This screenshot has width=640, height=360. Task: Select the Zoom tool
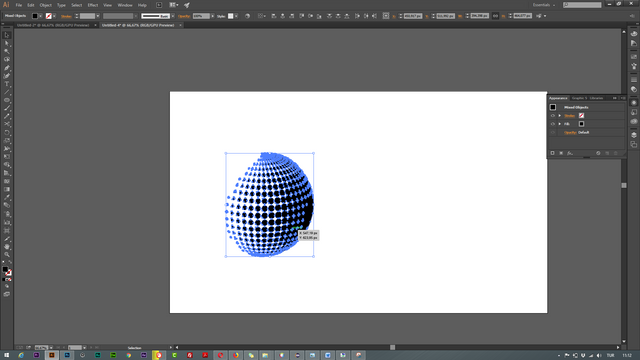[x=7, y=255]
